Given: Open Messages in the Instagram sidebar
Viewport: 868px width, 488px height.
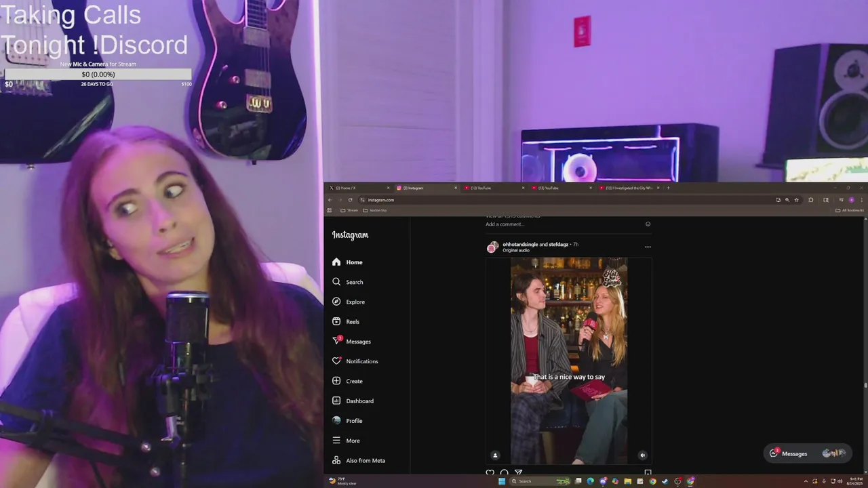Looking at the screenshot, I should [x=351, y=342].
